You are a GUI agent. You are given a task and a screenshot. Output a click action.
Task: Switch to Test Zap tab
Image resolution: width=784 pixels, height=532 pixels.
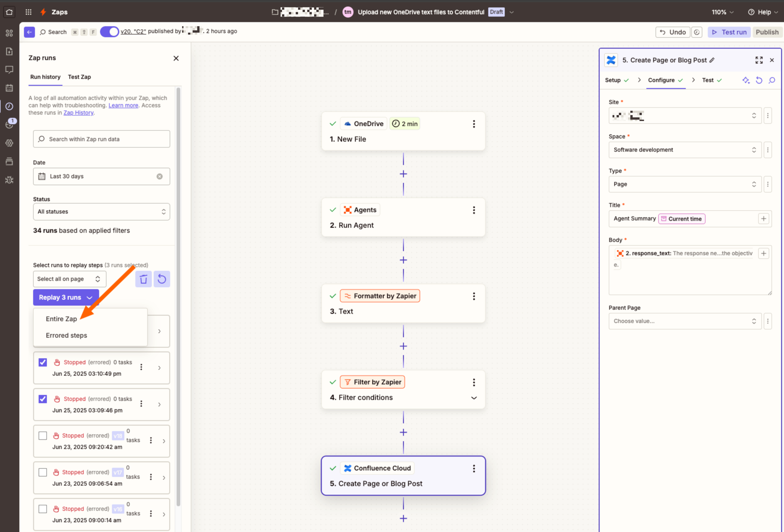pyautogui.click(x=79, y=77)
